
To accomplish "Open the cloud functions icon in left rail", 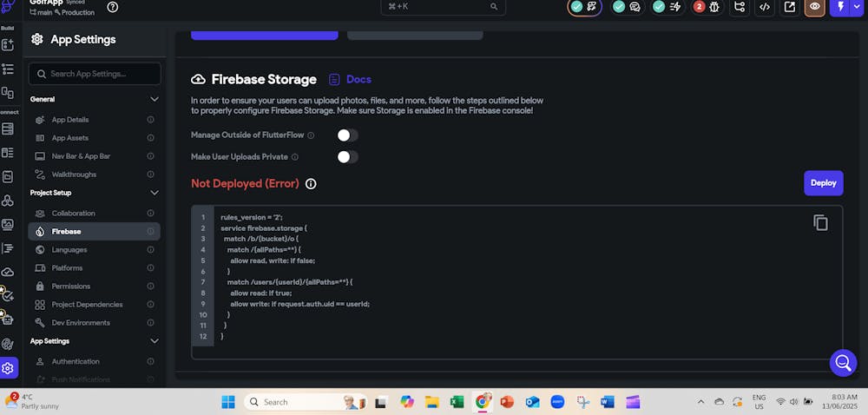I will tap(8, 273).
